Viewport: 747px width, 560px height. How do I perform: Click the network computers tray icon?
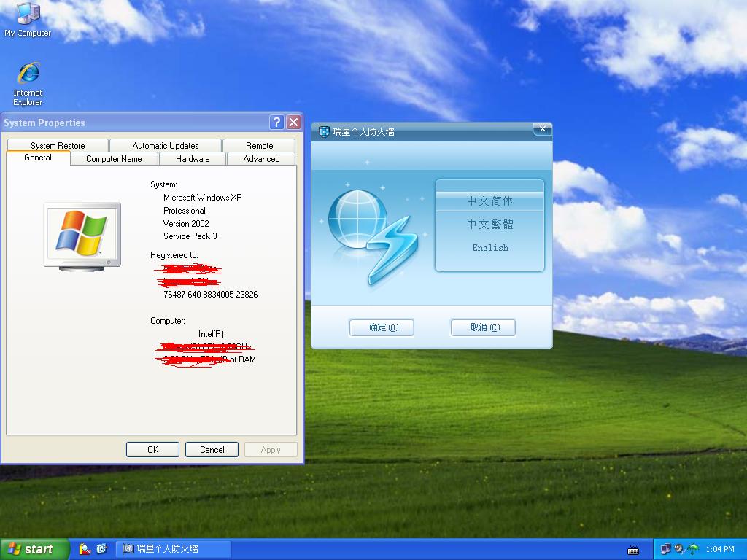point(665,549)
